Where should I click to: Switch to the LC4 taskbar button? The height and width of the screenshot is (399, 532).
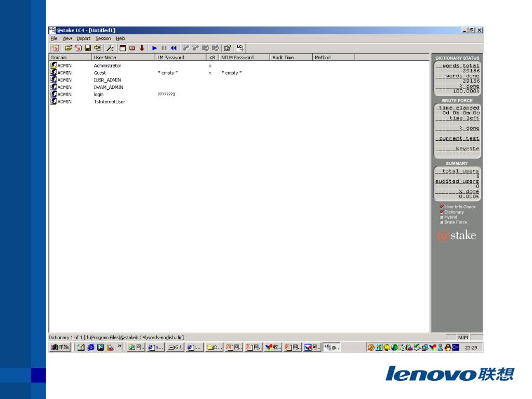click(x=331, y=347)
